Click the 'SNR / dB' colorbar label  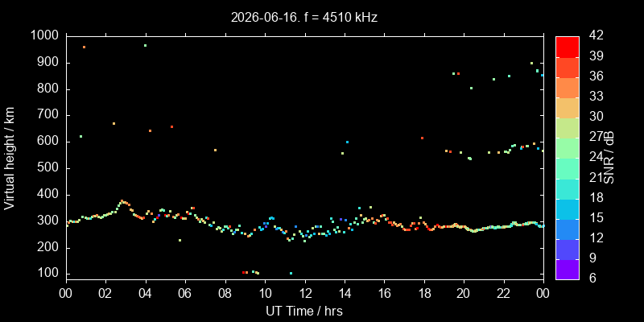click(x=609, y=158)
